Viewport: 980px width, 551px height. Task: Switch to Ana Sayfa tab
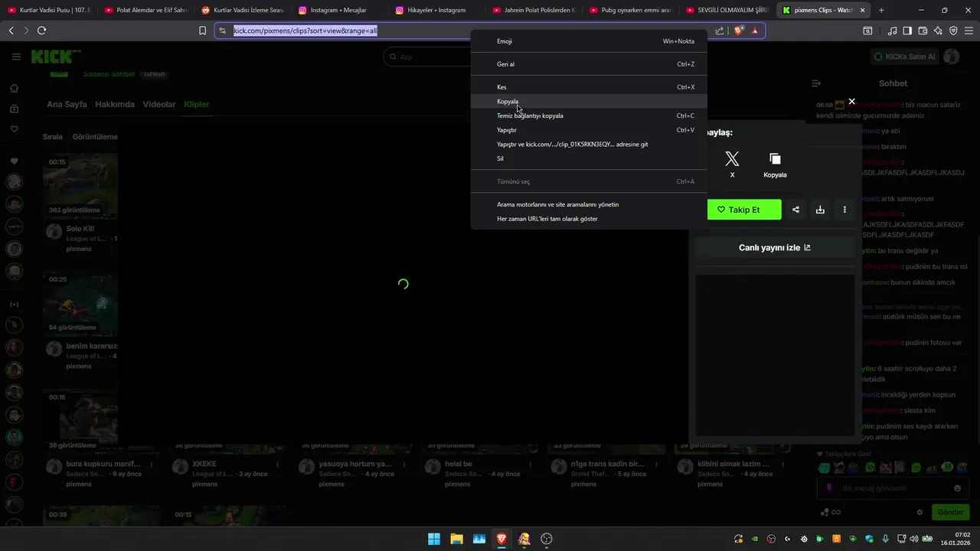pos(67,104)
